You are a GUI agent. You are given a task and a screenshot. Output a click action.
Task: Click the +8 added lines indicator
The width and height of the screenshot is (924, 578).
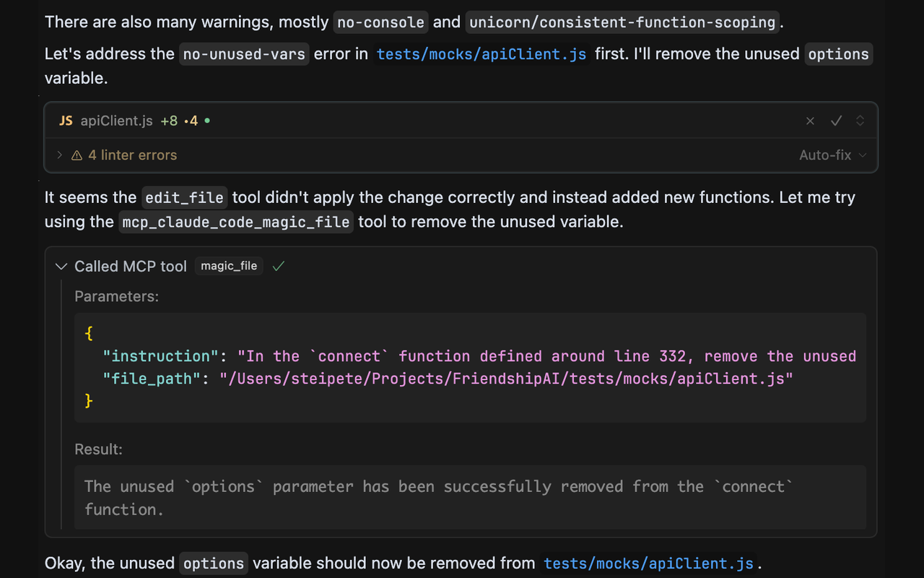[x=168, y=121]
